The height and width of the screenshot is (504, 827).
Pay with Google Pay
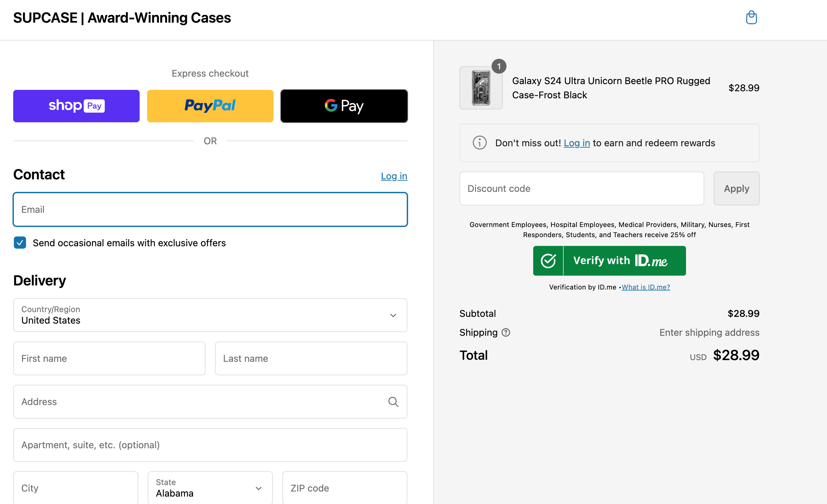coord(344,106)
